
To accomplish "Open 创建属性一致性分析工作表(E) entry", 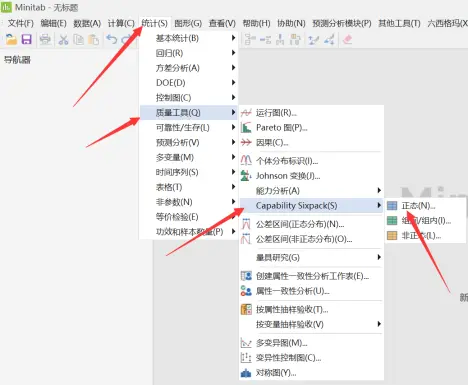I will [311, 276].
